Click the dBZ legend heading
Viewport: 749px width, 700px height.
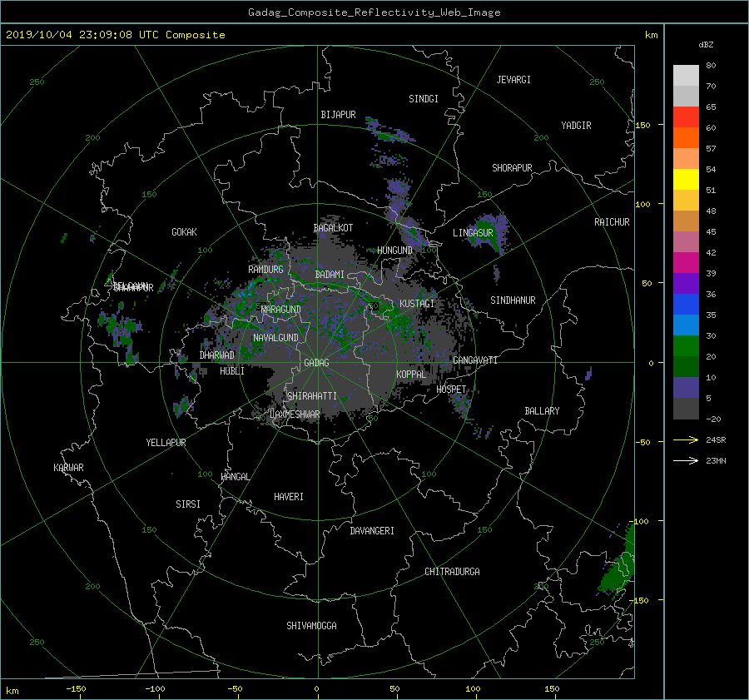(706, 44)
